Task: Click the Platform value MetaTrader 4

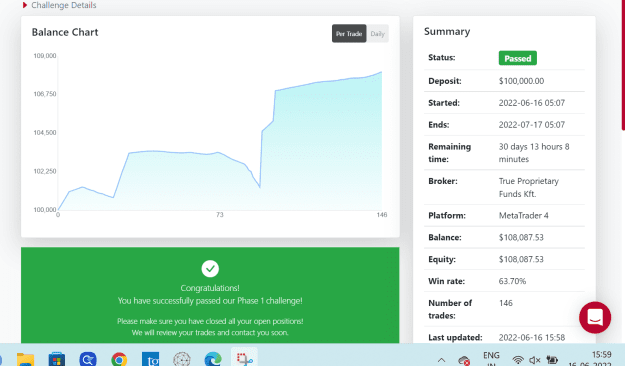Action: tap(524, 216)
